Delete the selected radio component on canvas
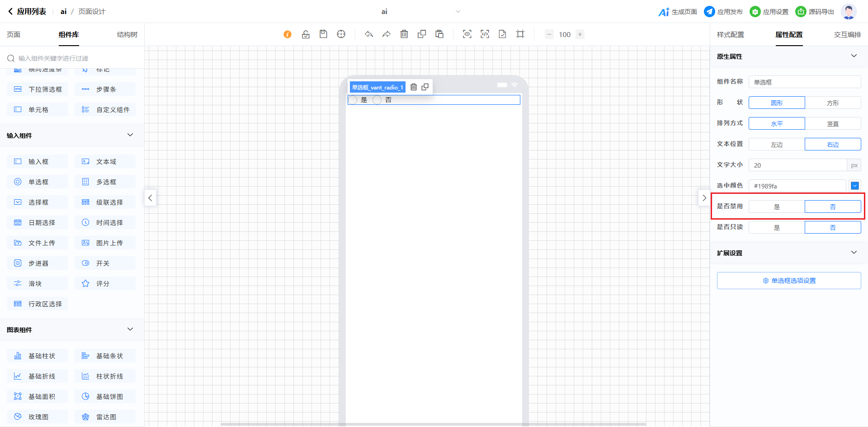The image size is (868, 427). 414,87
